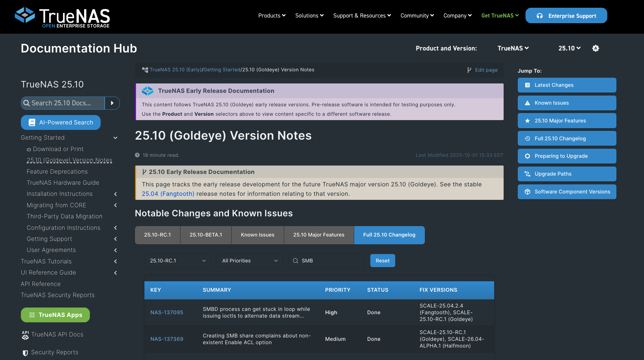
Task: Switch to the 25.10-RC.1 tab
Action: coord(158,235)
